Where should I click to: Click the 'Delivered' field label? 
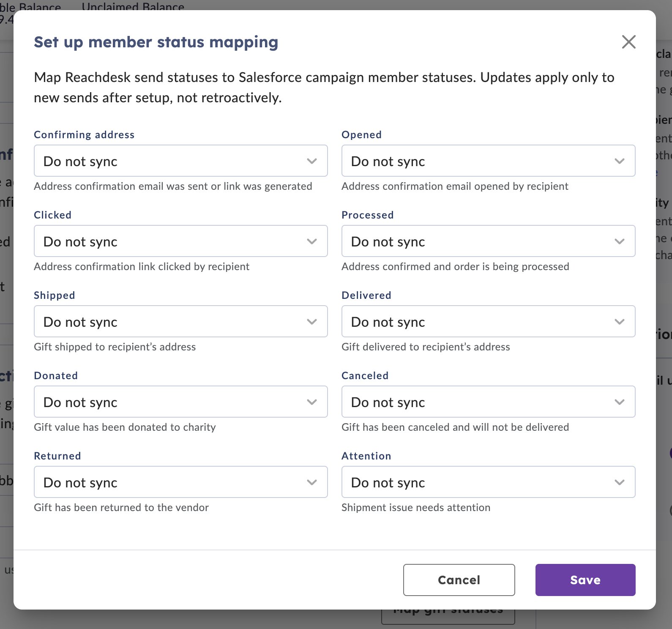point(366,295)
